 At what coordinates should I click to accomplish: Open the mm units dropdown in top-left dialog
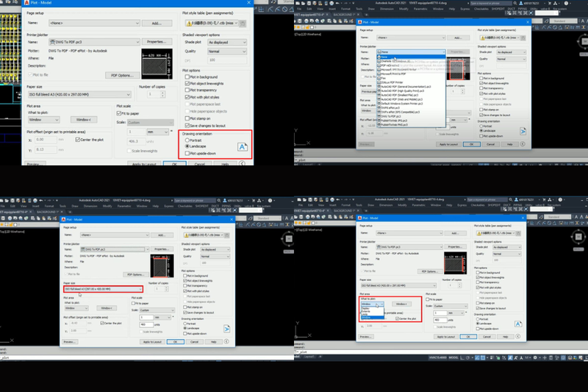click(x=157, y=132)
